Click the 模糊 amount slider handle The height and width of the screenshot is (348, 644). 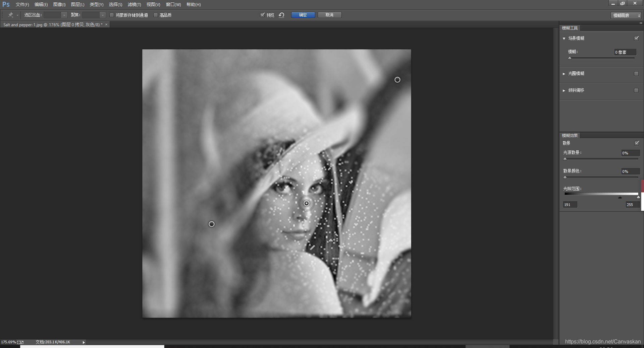point(570,58)
